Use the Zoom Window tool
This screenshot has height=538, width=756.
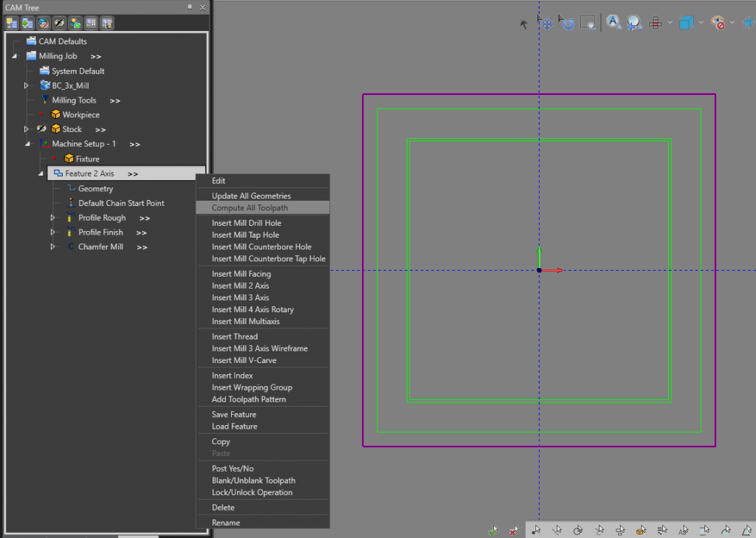tap(589, 23)
